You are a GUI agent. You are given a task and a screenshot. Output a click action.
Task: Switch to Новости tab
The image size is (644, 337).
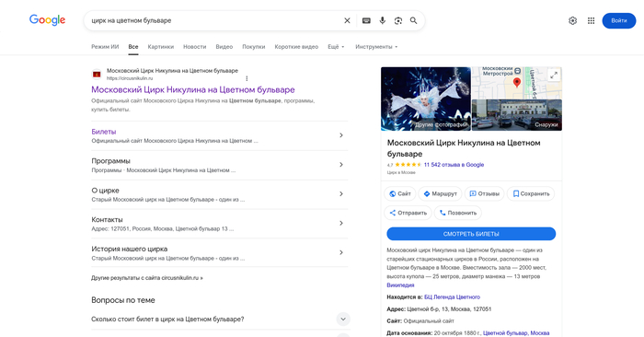coord(195,47)
